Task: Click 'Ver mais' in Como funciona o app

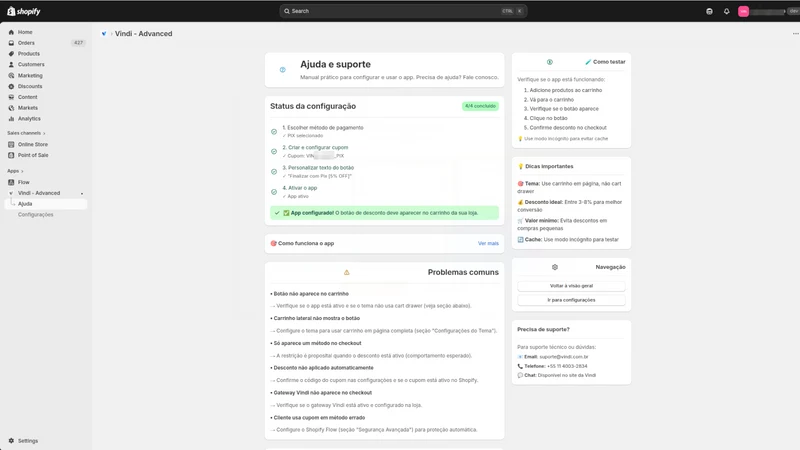Action: point(488,243)
